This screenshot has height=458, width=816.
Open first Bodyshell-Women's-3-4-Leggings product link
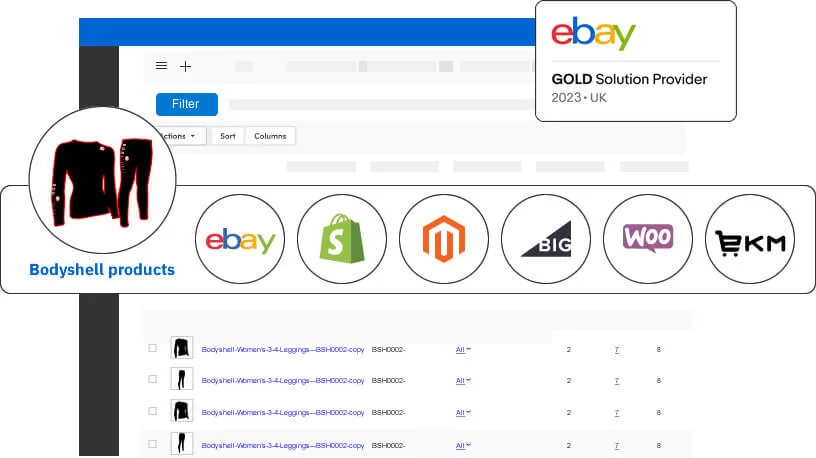[x=282, y=349]
